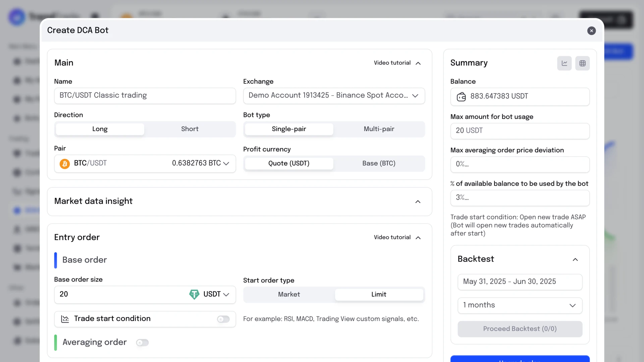Open the Exchange account dropdown
The width and height of the screenshot is (644, 362).
pos(334,96)
